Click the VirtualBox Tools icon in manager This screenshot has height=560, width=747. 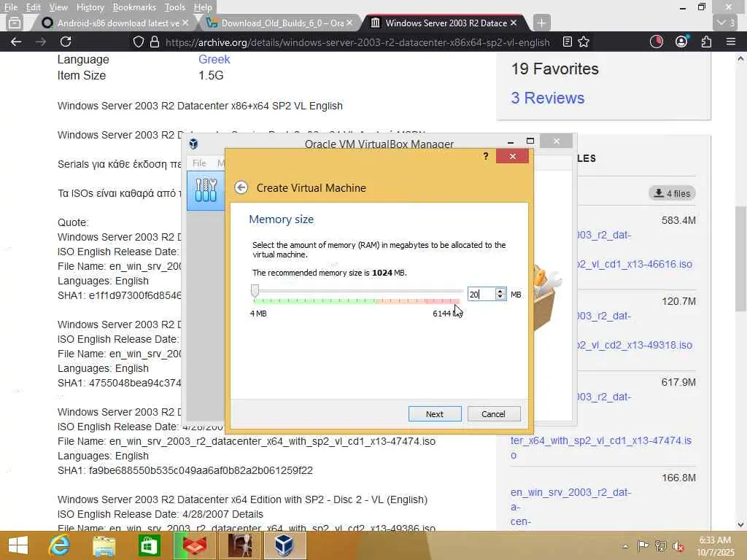(206, 190)
